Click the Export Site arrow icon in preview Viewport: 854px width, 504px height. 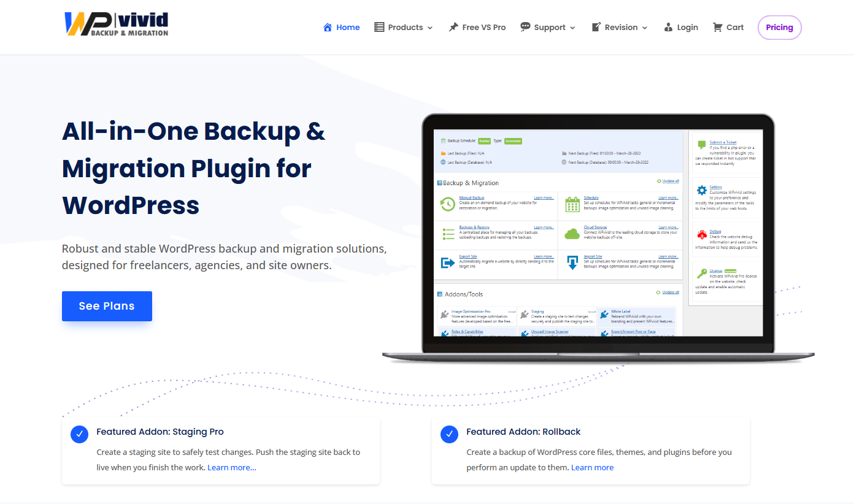point(448,263)
